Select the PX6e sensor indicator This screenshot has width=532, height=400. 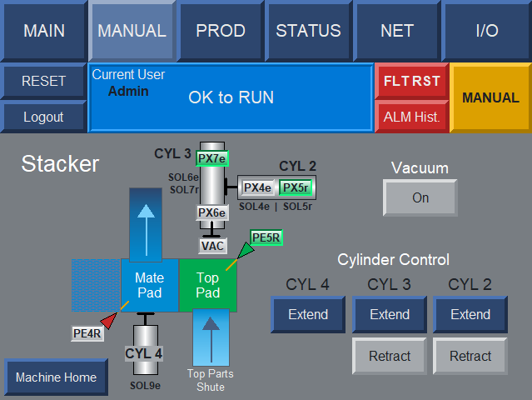point(212,212)
